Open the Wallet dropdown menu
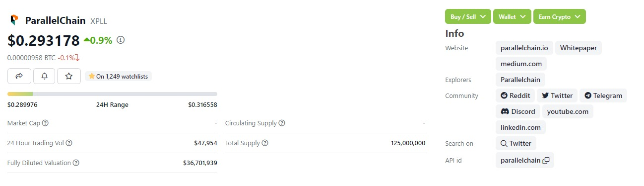This screenshot has width=644, height=186. [x=512, y=16]
